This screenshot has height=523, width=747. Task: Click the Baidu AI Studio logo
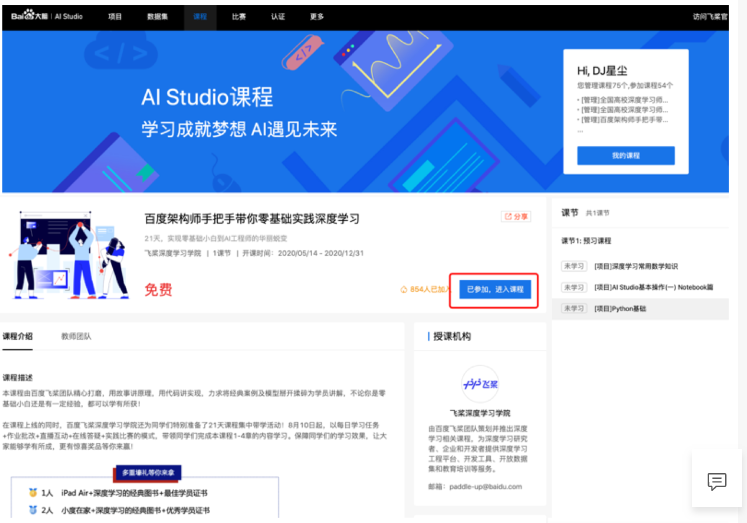tap(47, 16)
